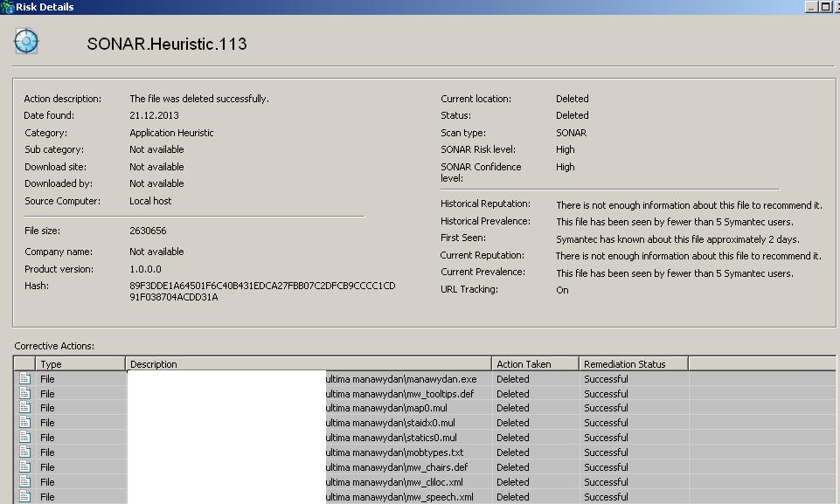Sort by Remediation Status column header
The height and width of the screenshot is (504, 840).
coord(634,363)
